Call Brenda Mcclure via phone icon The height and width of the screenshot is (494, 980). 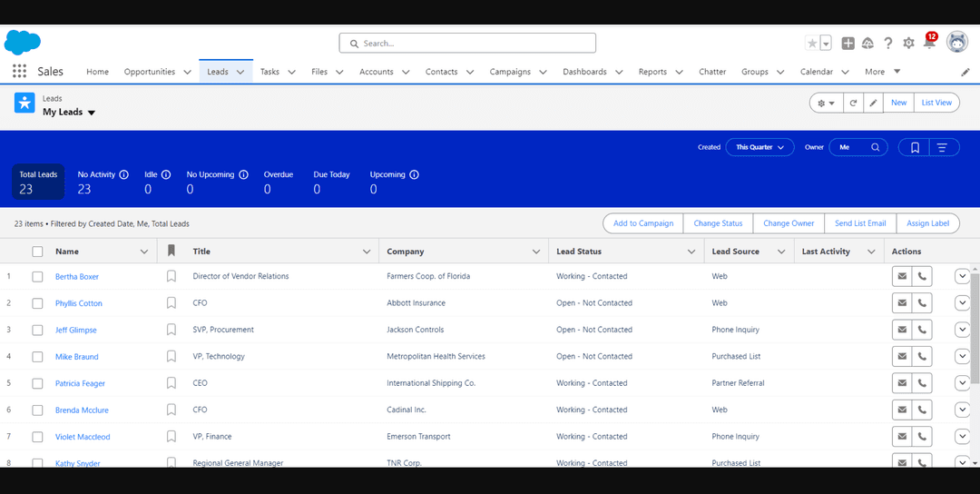[922, 410]
